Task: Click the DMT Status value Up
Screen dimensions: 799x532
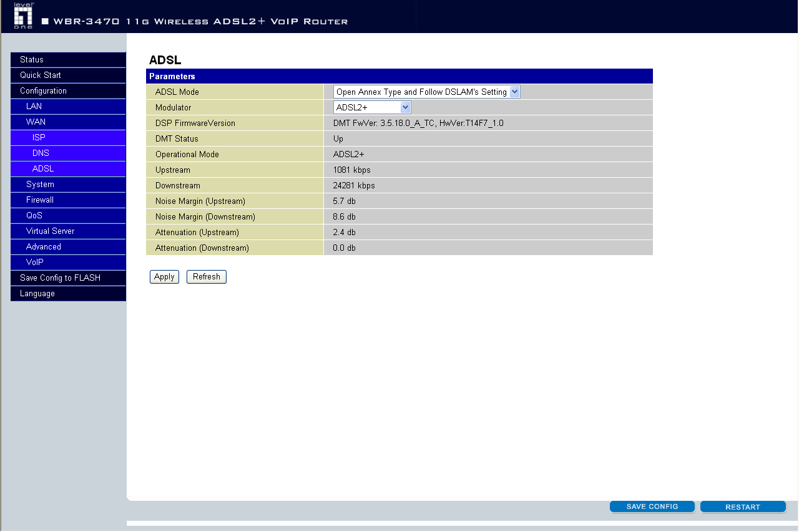Action: [x=338, y=139]
